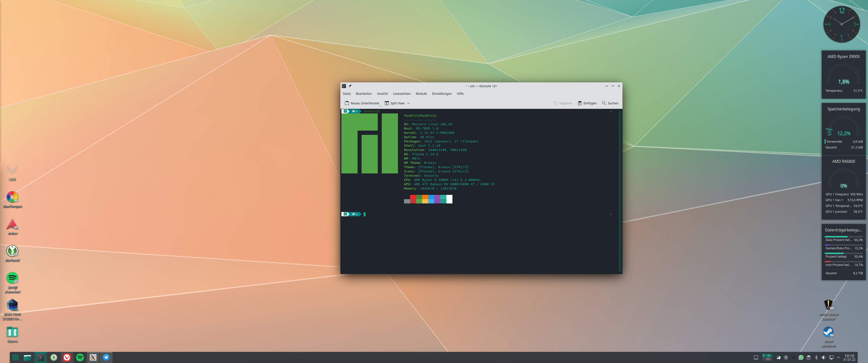
Task: Click the analog clock desktop widget
Action: click(842, 24)
